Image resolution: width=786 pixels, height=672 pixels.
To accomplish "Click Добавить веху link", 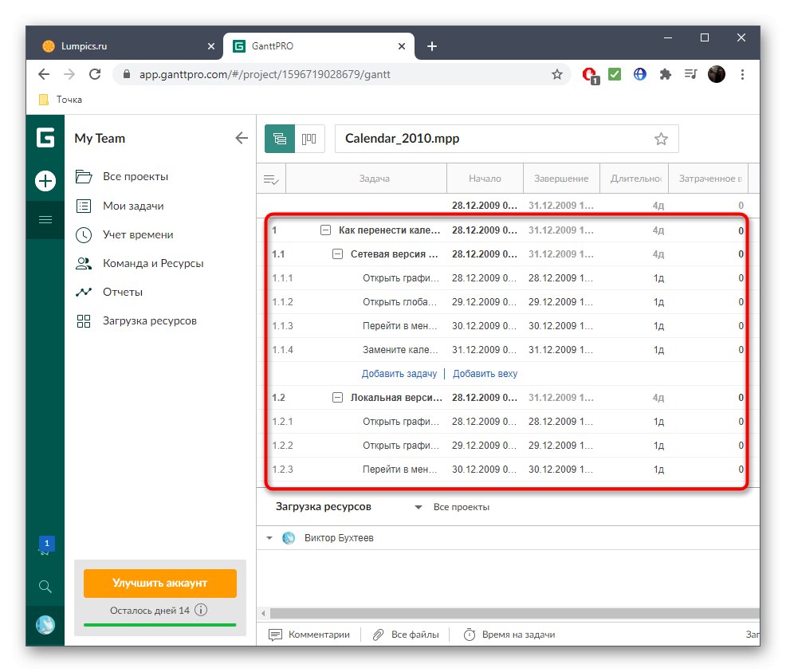I will click(x=485, y=373).
